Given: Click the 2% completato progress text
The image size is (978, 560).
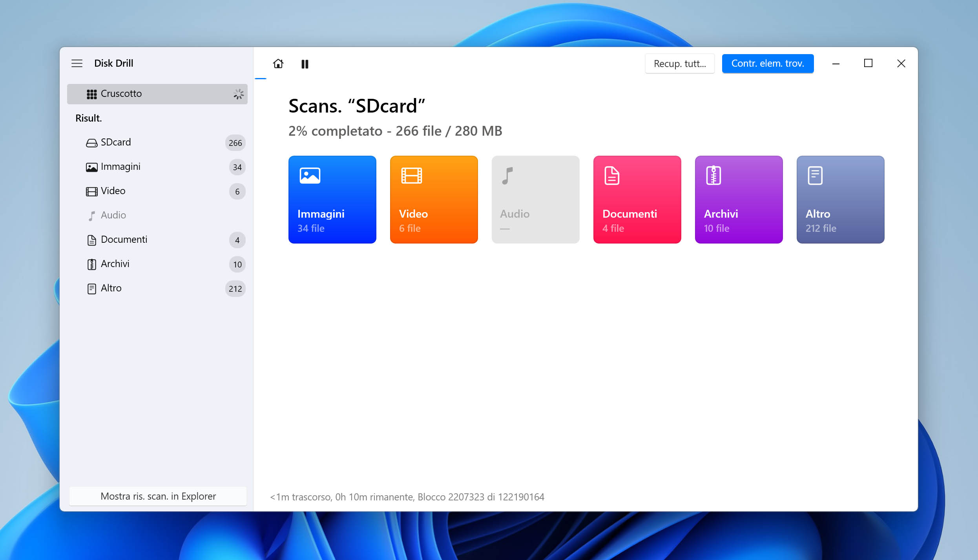Looking at the screenshot, I should (x=395, y=131).
